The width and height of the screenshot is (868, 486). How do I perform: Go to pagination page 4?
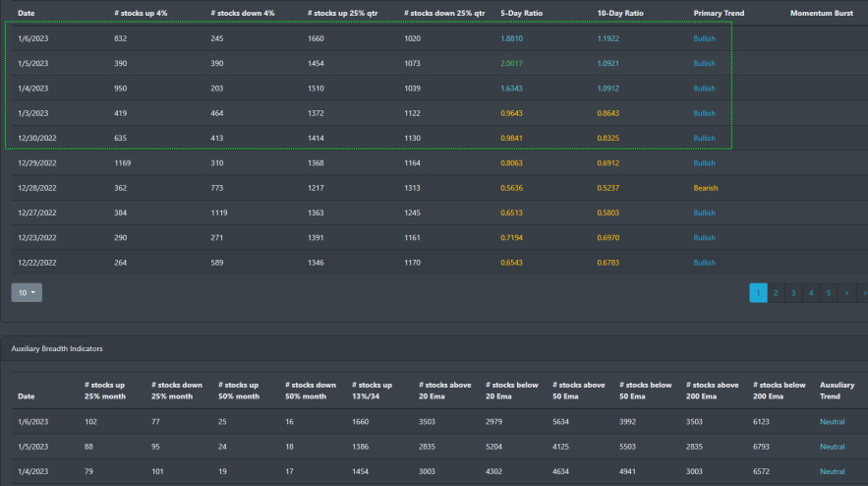[x=811, y=293]
